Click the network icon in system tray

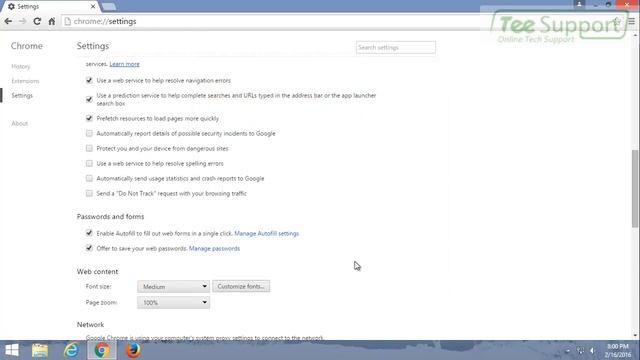580,351
